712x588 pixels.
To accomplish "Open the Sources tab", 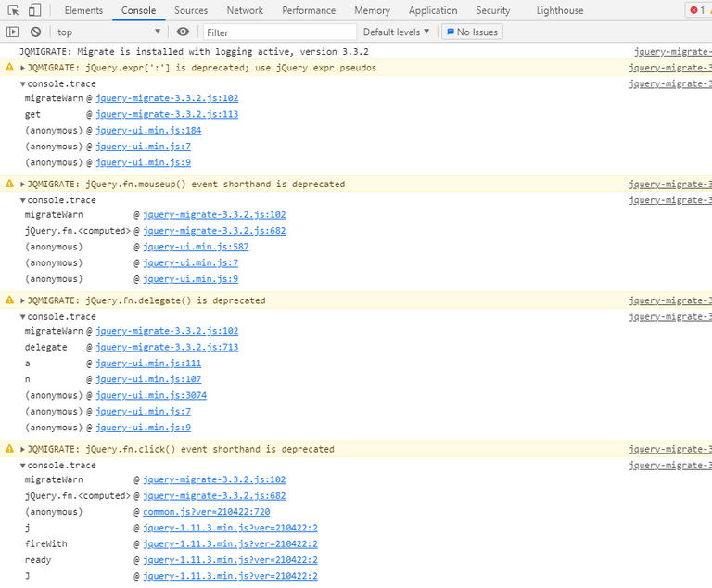I will (x=191, y=10).
